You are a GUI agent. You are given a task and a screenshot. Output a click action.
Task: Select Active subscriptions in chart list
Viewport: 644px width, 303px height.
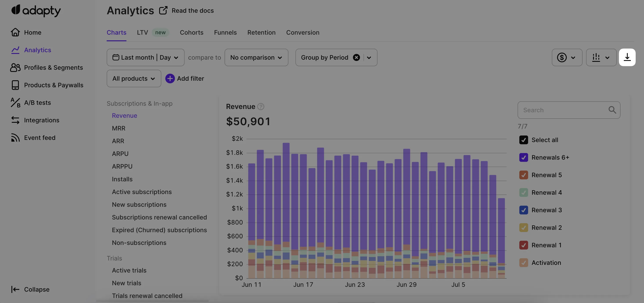pos(142,192)
